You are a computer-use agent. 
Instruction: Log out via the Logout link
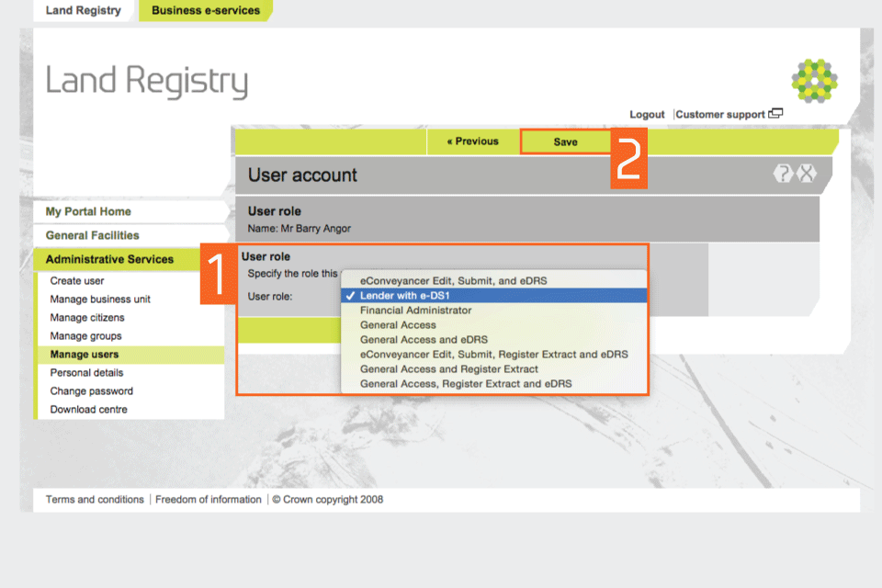pos(647,115)
